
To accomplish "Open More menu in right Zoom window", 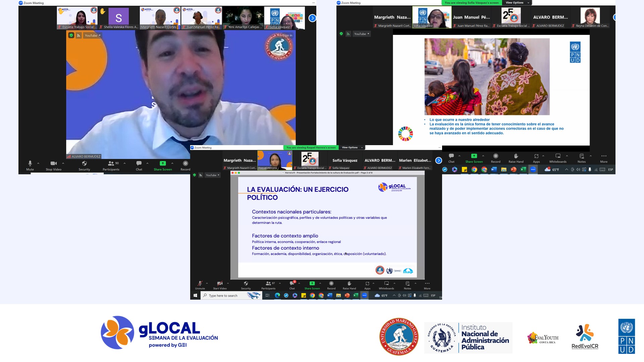I will pos(604,158).
